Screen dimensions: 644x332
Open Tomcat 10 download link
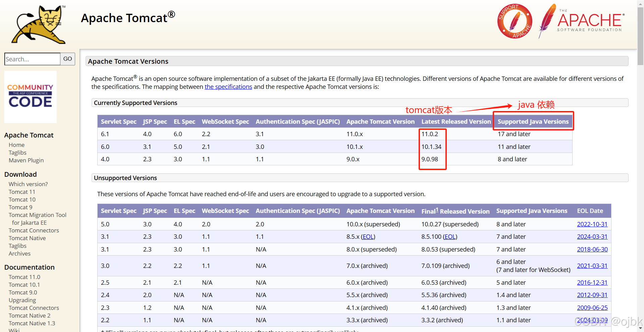(22, 200)
